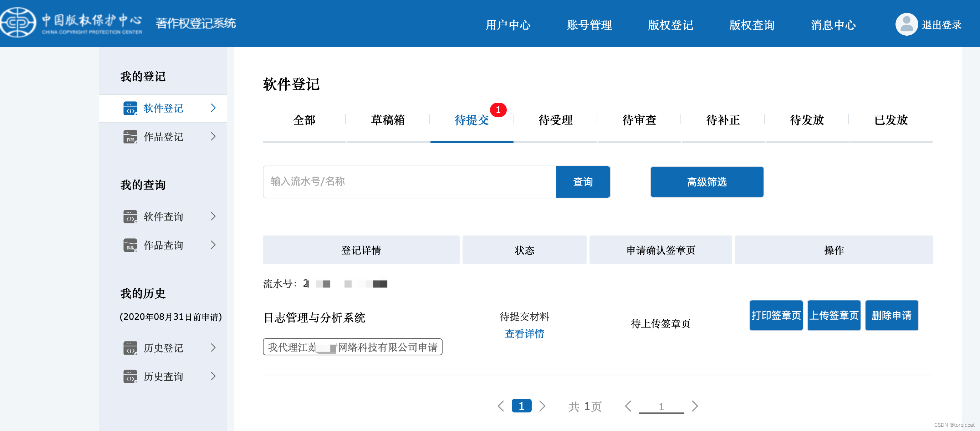Click 上传签章页 button
The image size is (980, 431).
click(833, 316)
